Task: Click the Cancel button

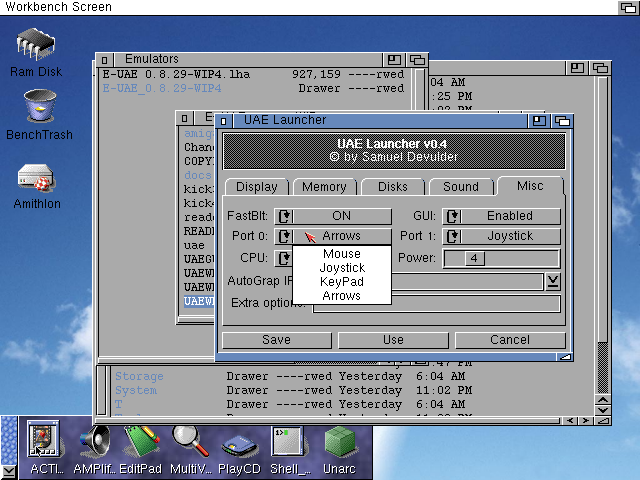Action: click(510, 340)
